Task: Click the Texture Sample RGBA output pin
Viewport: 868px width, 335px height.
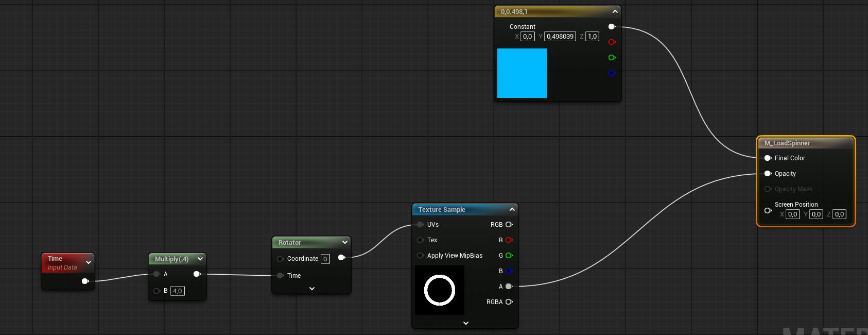Action: (x=509, y=302)
